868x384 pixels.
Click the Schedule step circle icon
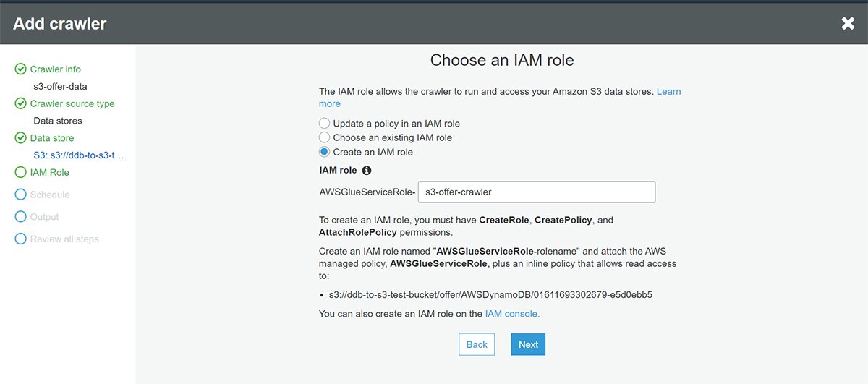[20, 195]
